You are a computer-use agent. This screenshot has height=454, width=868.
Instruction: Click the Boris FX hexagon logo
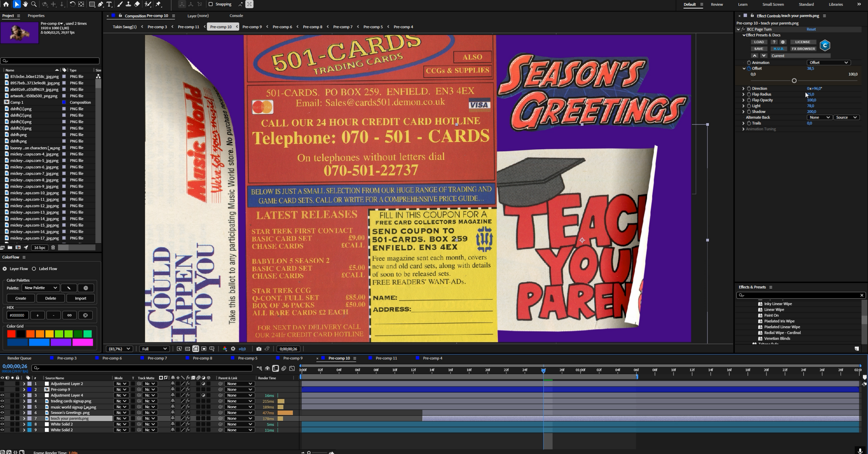[825, 45]
